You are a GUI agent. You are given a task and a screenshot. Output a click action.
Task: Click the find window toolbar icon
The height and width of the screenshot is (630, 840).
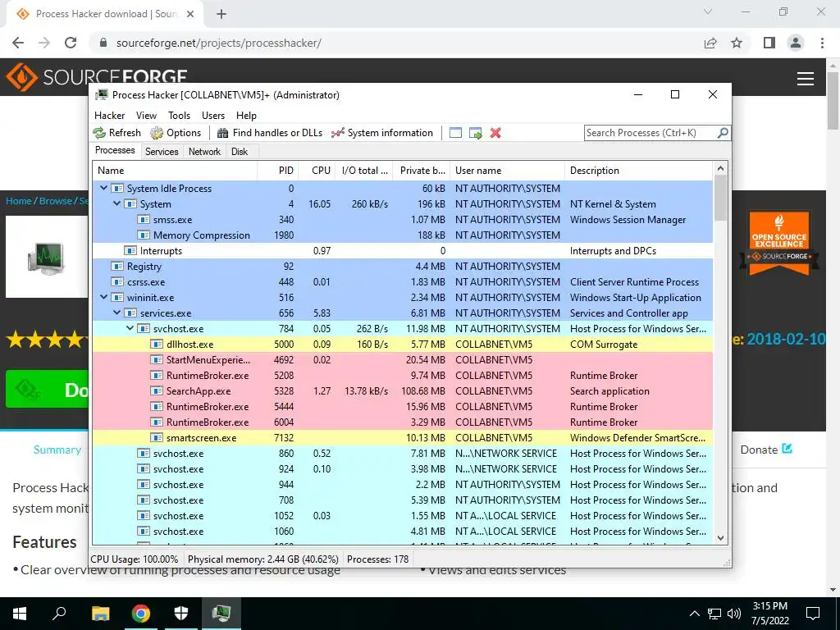455,133
